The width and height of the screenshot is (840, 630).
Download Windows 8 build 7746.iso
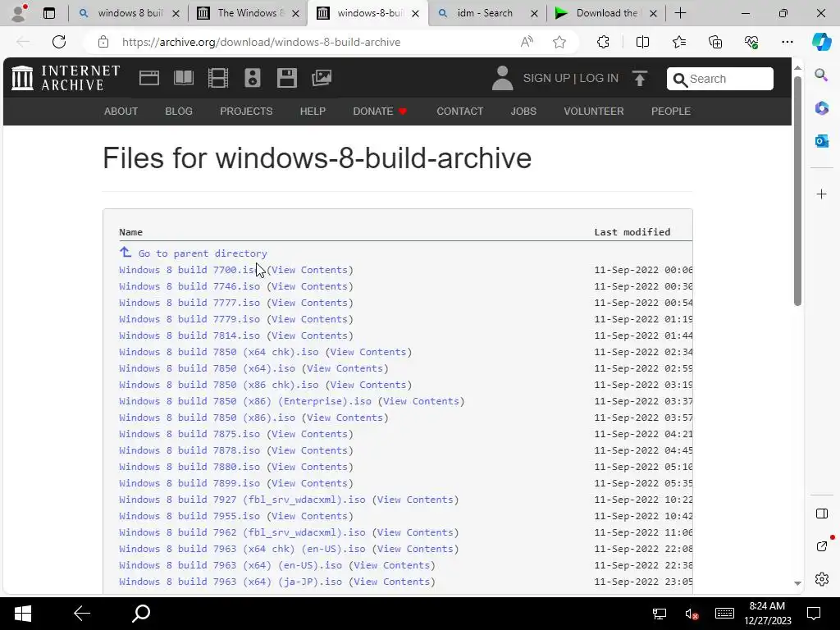pos(189,286)
